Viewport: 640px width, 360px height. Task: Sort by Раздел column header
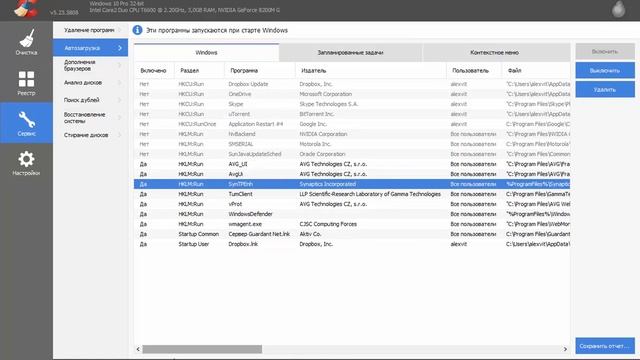200,71
